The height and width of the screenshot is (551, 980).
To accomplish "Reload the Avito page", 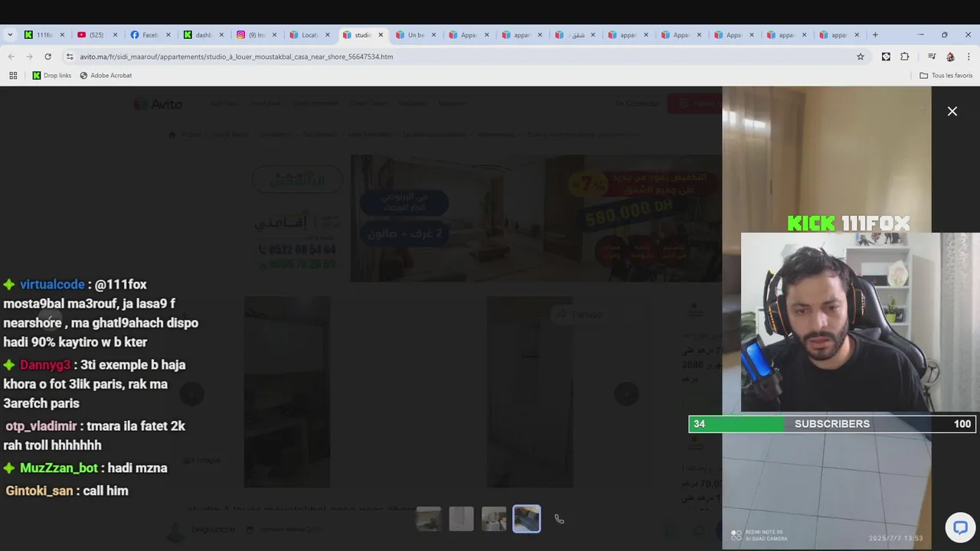I will 47,57.
